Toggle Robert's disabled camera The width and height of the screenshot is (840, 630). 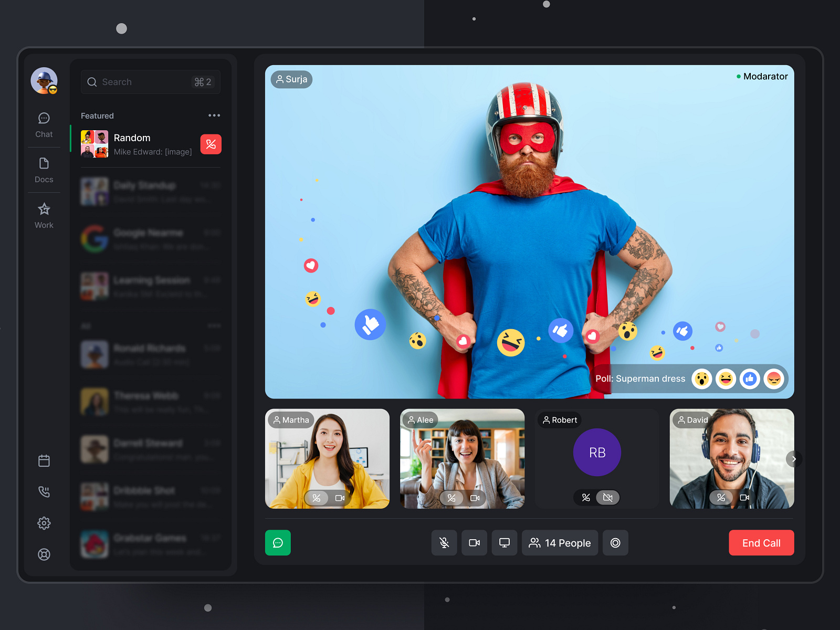pyautogui.click(x=608, y=497)
